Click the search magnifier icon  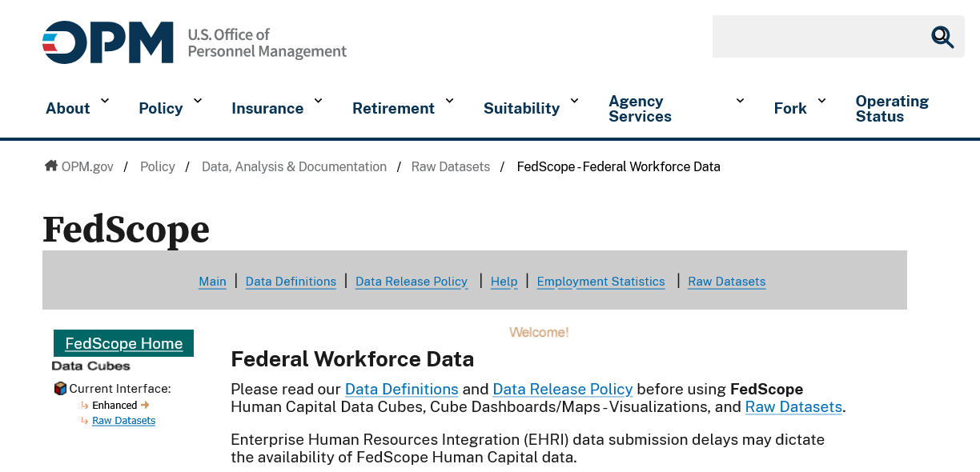[942, 37]
